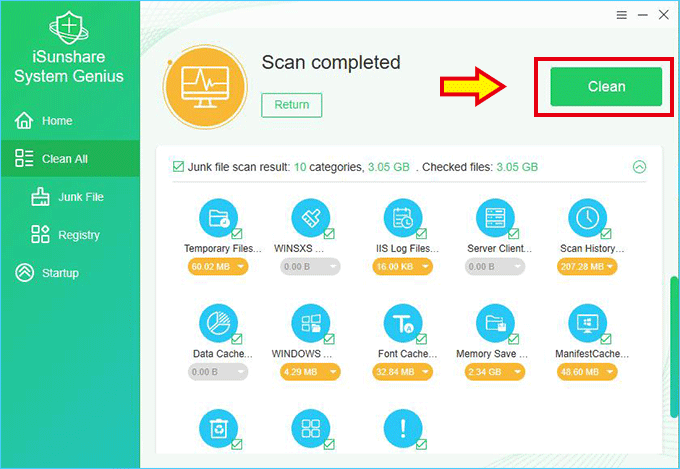Click the Scan completed heading
Viewport: 680px width, 469px height.
coord(331,62)
